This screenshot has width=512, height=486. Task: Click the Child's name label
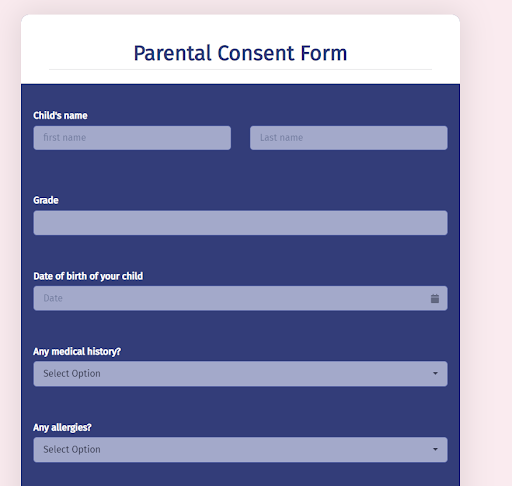60,115
